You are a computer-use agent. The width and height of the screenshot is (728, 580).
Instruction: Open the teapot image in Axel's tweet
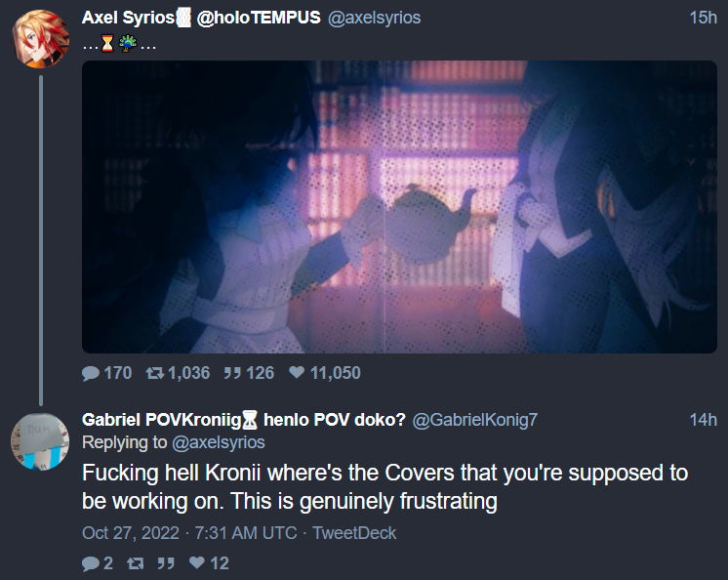399,207
